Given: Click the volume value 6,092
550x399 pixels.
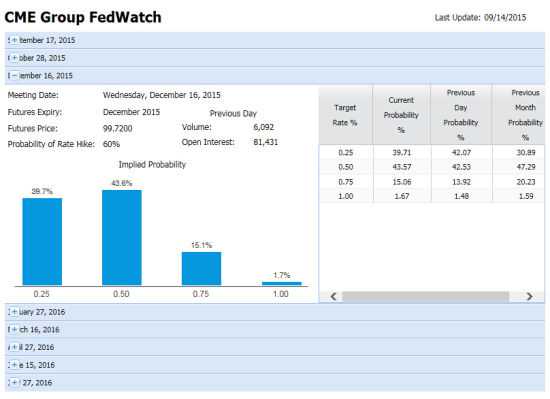Looking at the screenshot, I should pyautogui.click(x=263, y=127).
